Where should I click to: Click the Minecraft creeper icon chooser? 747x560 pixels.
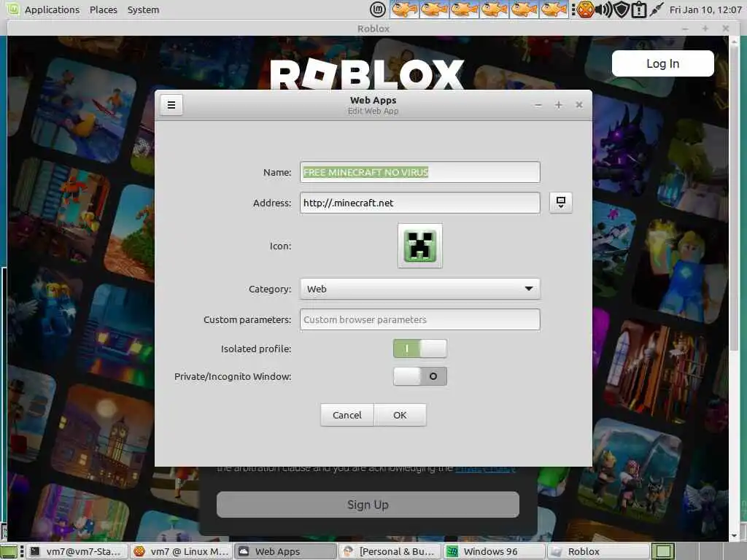coord(419,246)
